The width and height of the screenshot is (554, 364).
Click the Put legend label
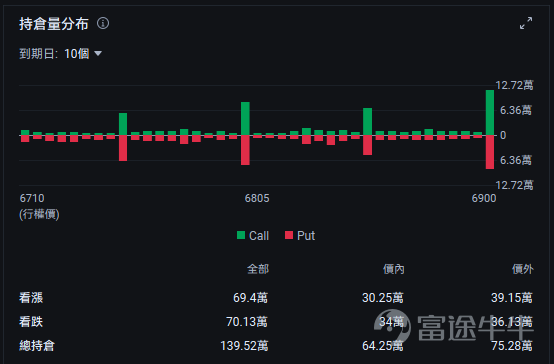tap(306, 235)
